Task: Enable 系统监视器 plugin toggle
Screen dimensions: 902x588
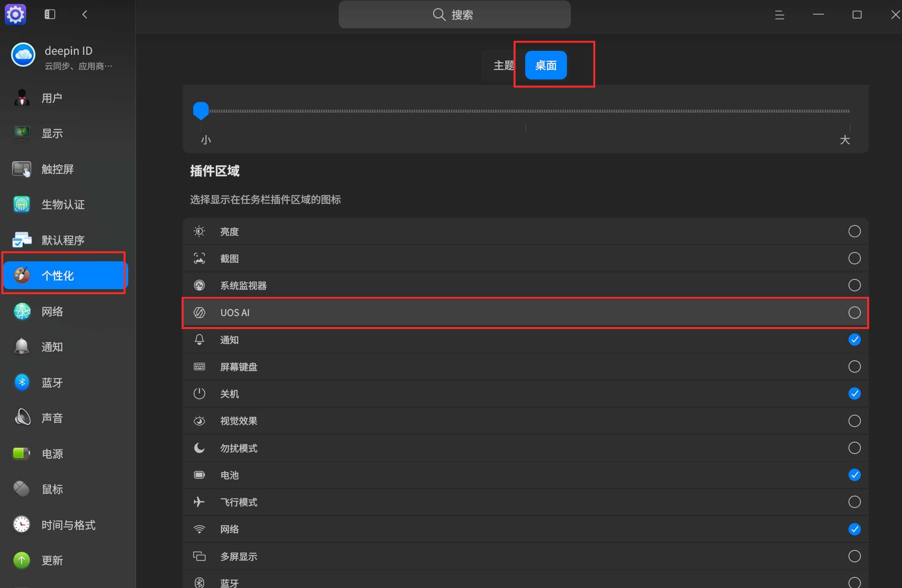Action: 854,285
